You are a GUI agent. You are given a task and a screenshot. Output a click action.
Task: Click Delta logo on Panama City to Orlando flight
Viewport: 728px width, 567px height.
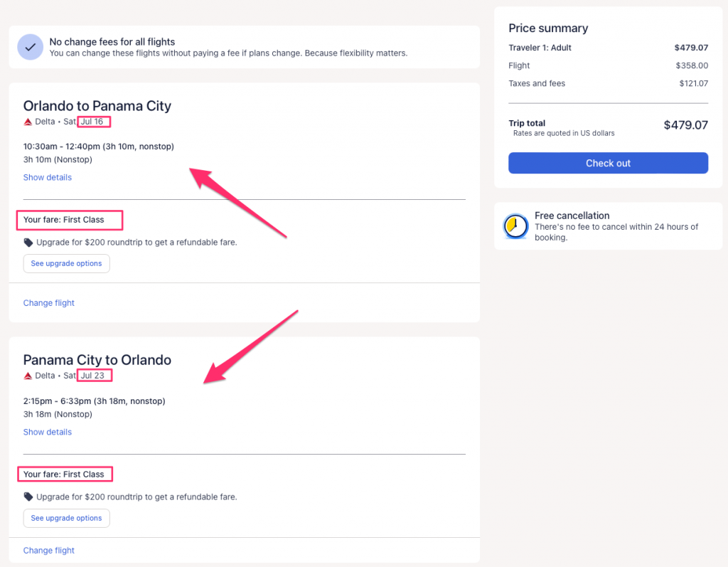[28, 376]
